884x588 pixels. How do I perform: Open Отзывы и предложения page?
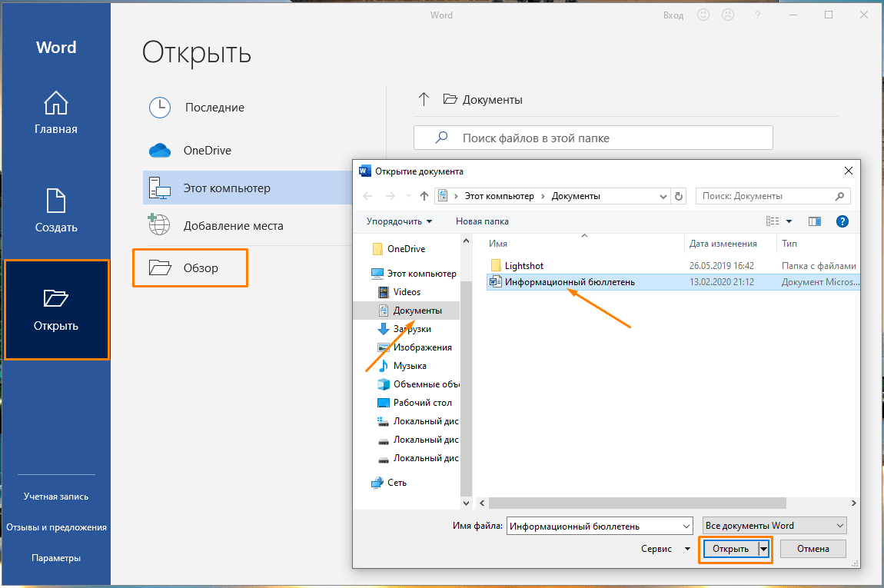click(56, 527)
